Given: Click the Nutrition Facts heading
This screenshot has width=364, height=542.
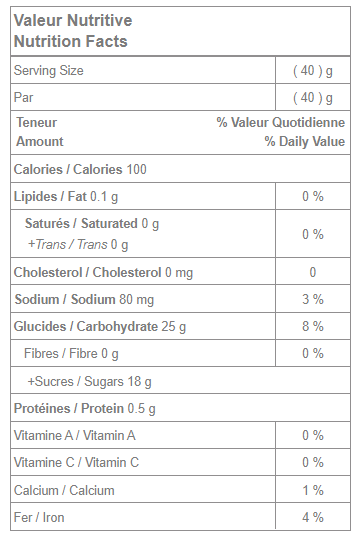Looking at the screenshot, I should coord(71,41).
